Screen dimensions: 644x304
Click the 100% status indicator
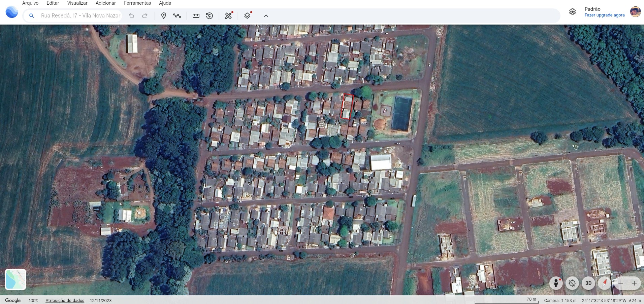pyautogui.click(x=33, y=300)
